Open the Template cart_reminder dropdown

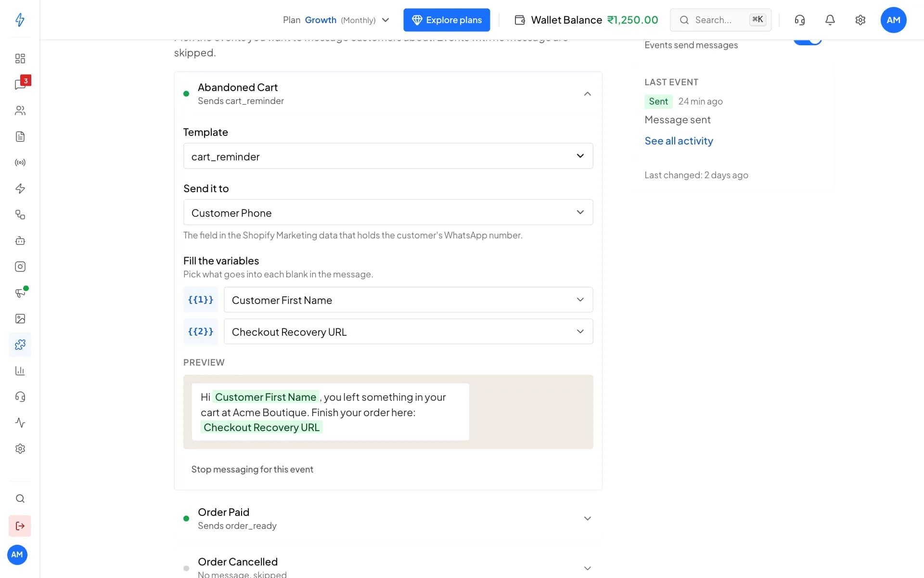[x=388, y=156]
